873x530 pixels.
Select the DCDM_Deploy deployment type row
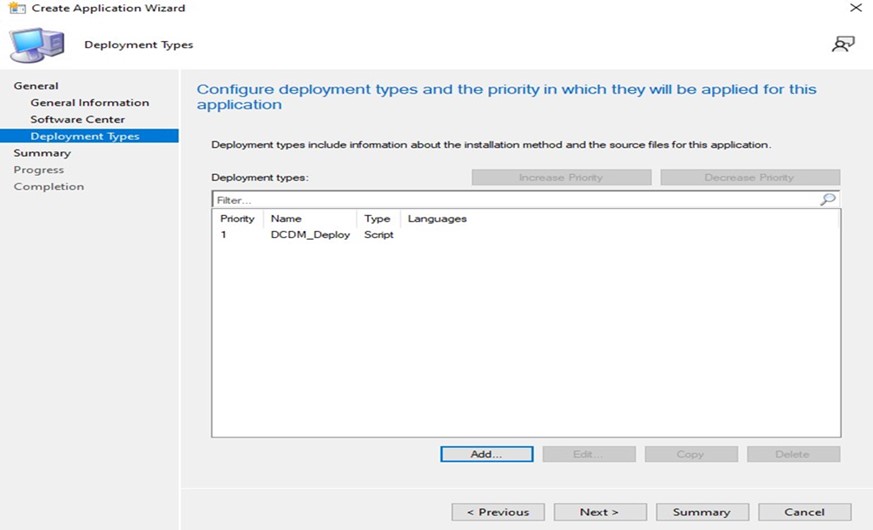(310, 235)
